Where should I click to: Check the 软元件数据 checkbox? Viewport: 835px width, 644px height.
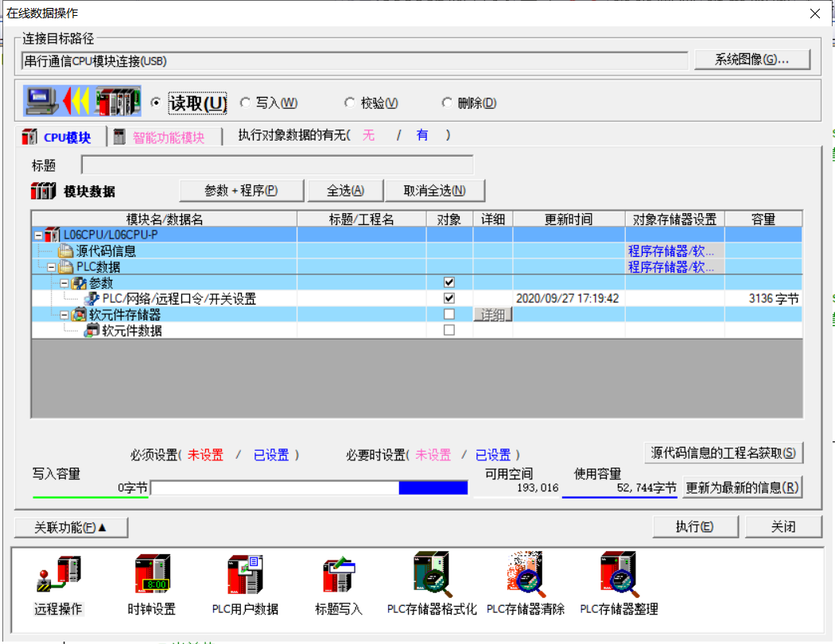[x=449, y=330]
